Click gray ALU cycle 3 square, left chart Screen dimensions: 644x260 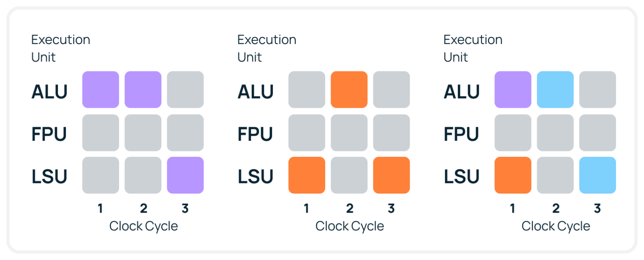coord(185,90)
